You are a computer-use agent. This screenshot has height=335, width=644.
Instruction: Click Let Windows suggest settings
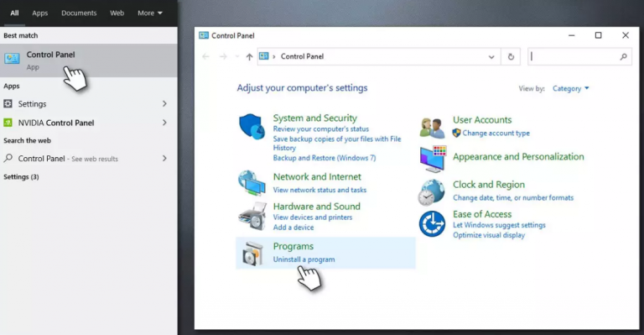coord(499,225)
